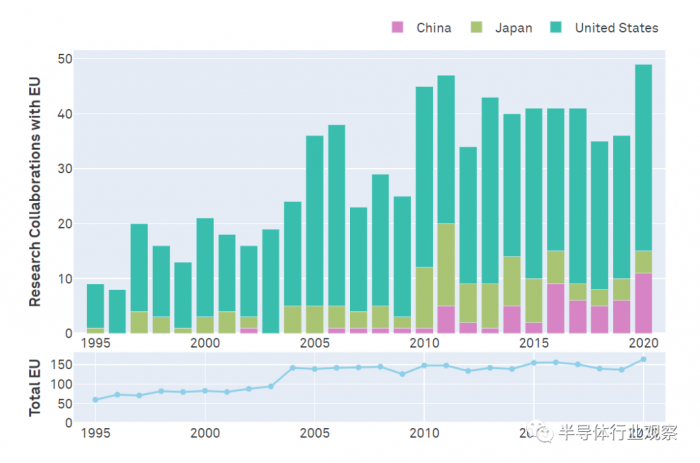Click the 2011 Japan bar segment
The image size is (700, 463).
[x=446, y=264]
